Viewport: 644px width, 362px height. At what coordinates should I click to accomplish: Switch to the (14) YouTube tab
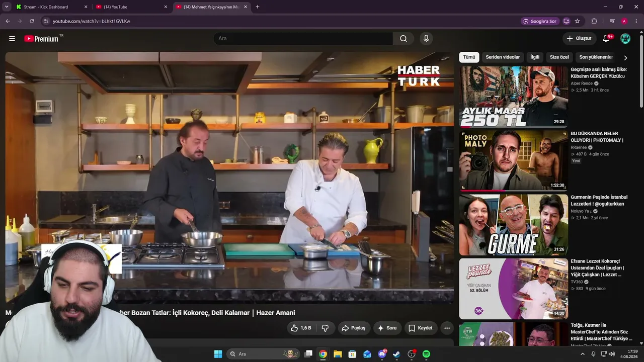pyautogui.click(x=132, y=7)
